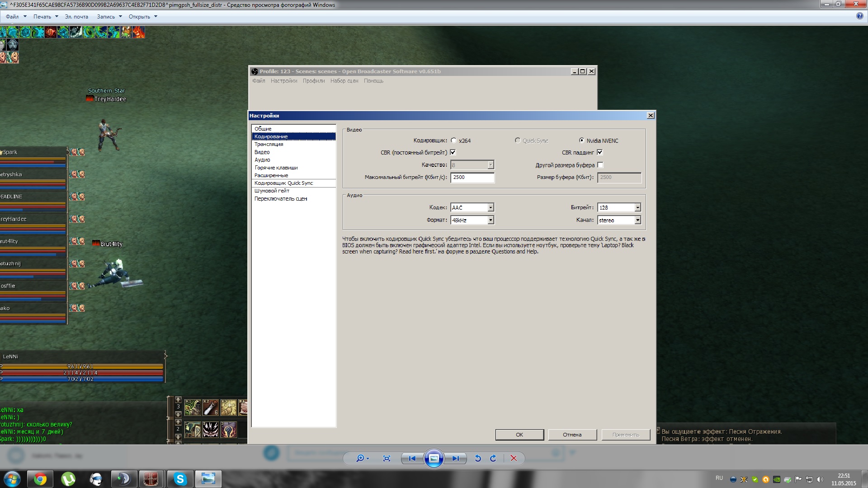Start the slideshow with the center button
This screenshot has height=488, width=868.
pos(434,458)
